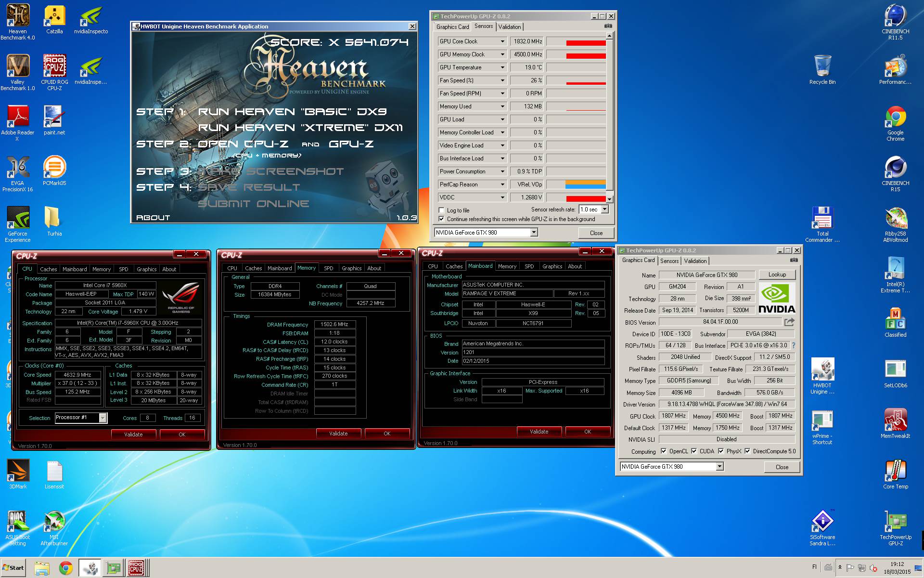Open PCMark05 desktop icon

(x=54, y=171)
